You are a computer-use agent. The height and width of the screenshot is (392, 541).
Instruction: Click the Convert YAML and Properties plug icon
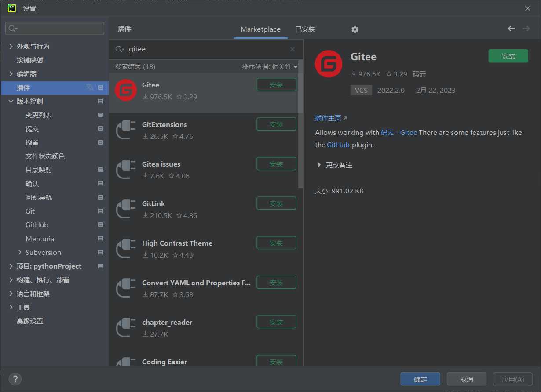tap(126, 288)
